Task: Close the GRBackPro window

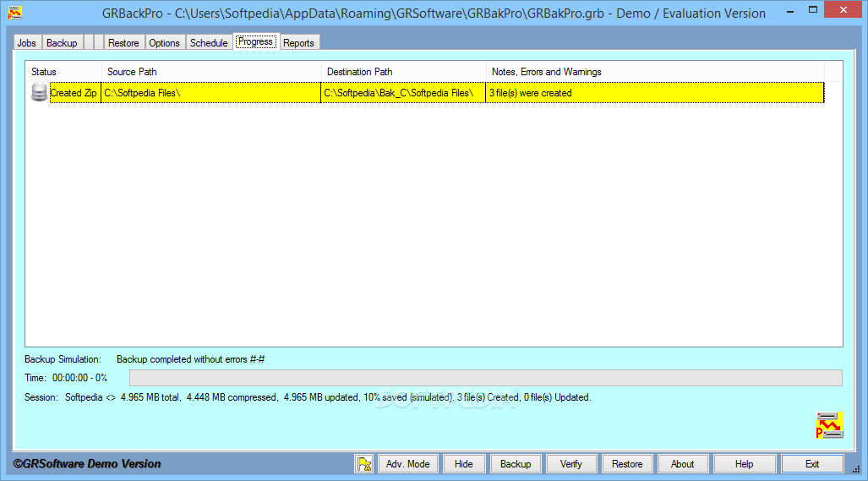Action: point(843,9)
